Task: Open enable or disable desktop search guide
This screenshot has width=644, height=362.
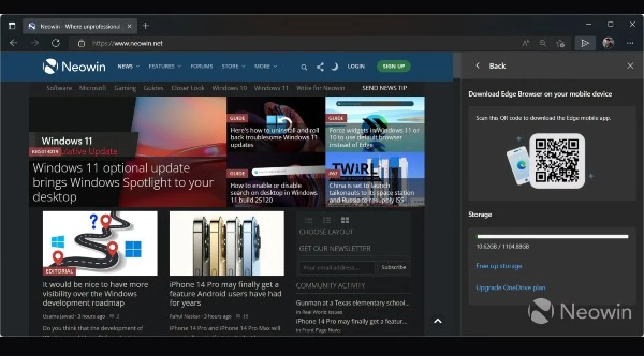Action: pyautogui.click(x=274, y=193)
